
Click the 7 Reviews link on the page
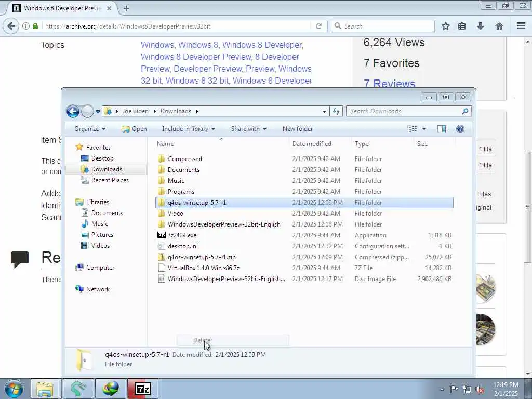coord(390,84)
